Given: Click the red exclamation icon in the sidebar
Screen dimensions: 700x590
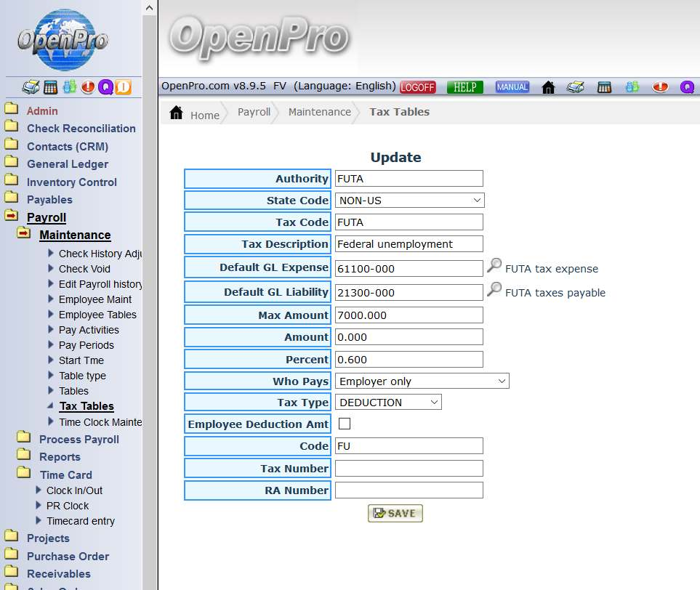Looking at the screenshot, I should pos(88,87).
